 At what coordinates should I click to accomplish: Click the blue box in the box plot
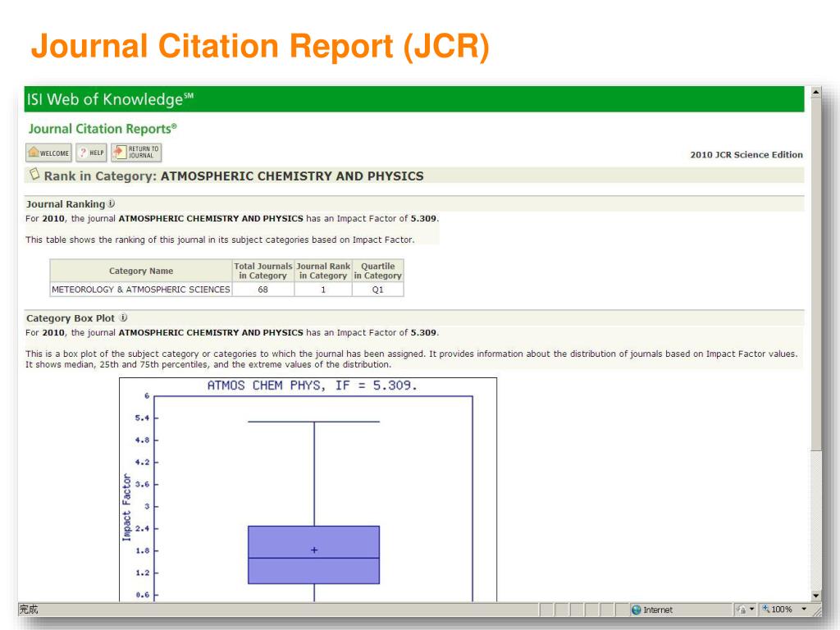tap(314, 555)
